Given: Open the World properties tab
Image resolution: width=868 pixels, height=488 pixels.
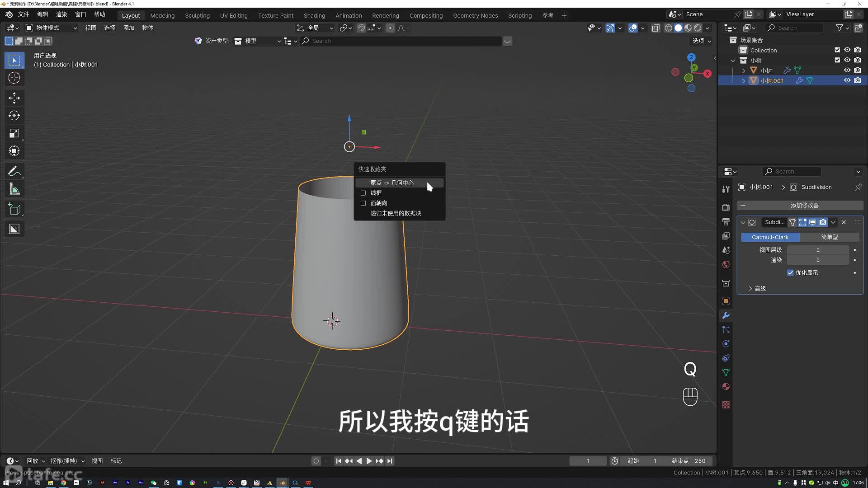Looking at the screenshot, I should tap(726, 264).
